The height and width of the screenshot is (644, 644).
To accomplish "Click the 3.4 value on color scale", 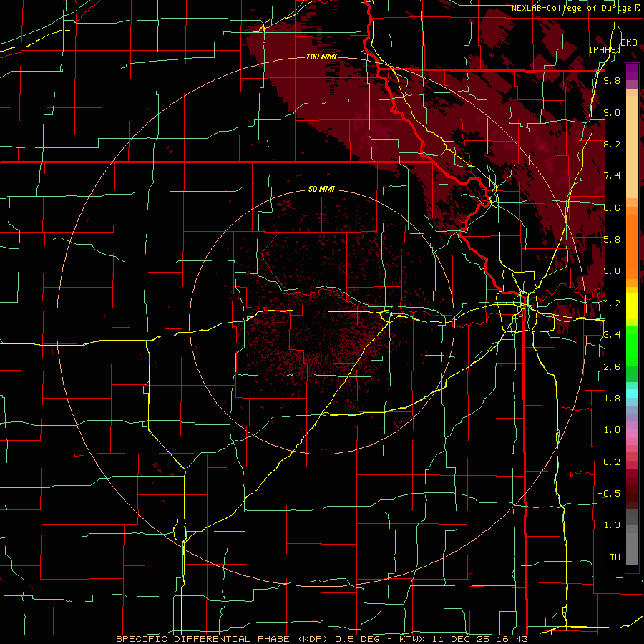I will (x=612, y=335).
